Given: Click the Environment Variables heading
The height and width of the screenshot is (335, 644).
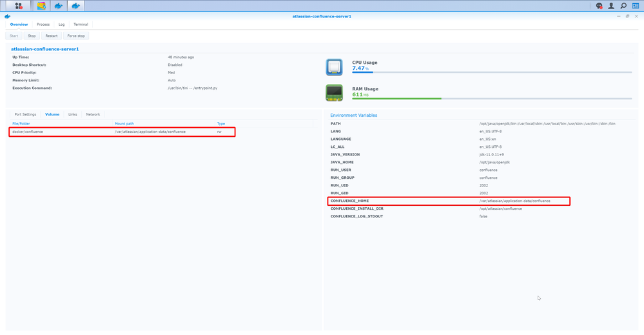Looking at the screenshot, I should (354, 115).
